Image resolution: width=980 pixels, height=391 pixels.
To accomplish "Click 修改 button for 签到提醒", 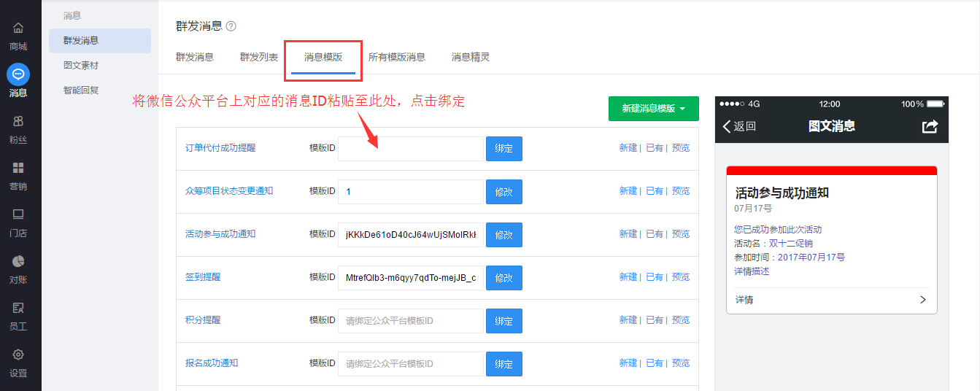I will [x=503, y=278].
